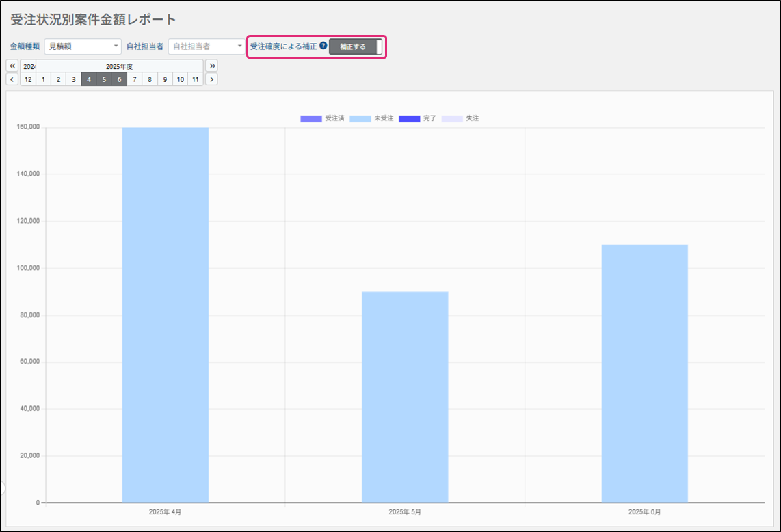
Task: Toggle 失注 series in chart legend
Action: 460,118
